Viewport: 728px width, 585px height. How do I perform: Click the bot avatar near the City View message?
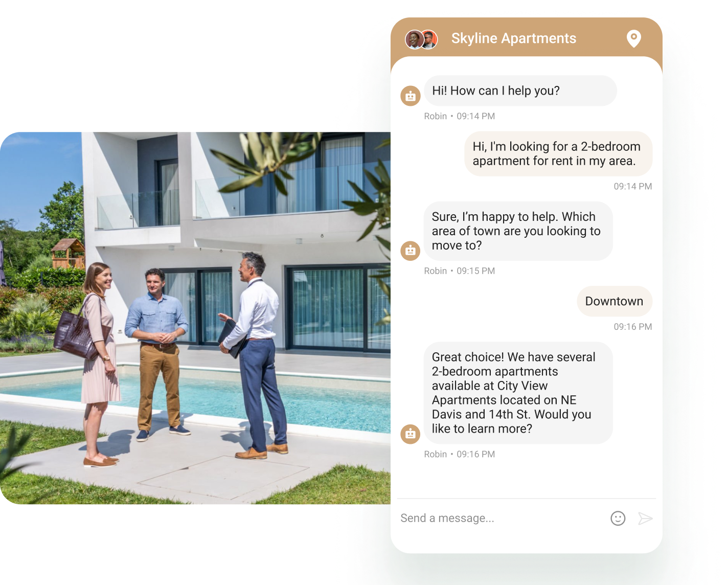tap(410, 434)
